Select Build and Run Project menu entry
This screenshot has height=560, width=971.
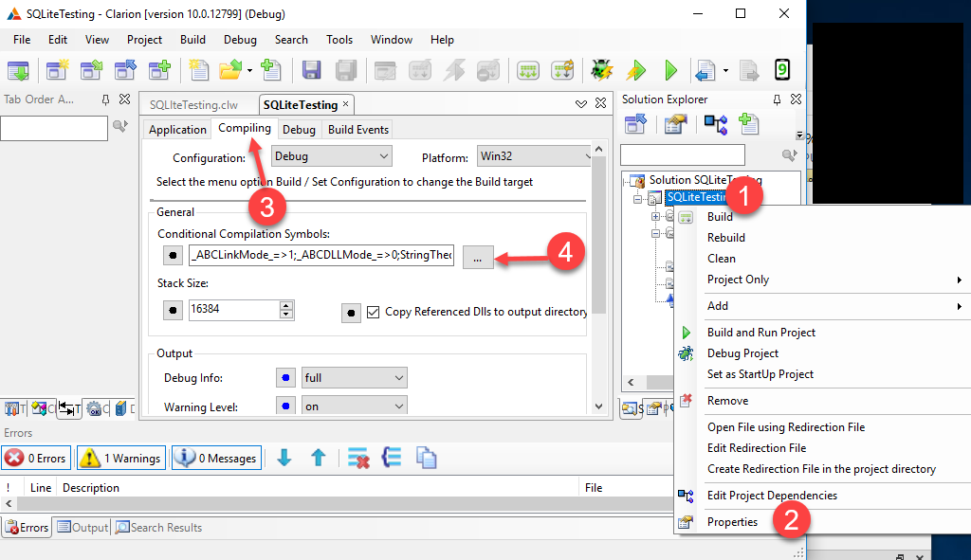pos(760,333)
